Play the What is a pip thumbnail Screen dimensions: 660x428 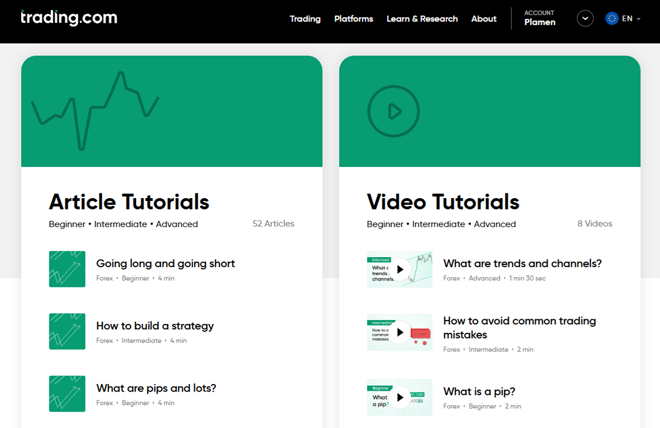[x=399, y=397]
